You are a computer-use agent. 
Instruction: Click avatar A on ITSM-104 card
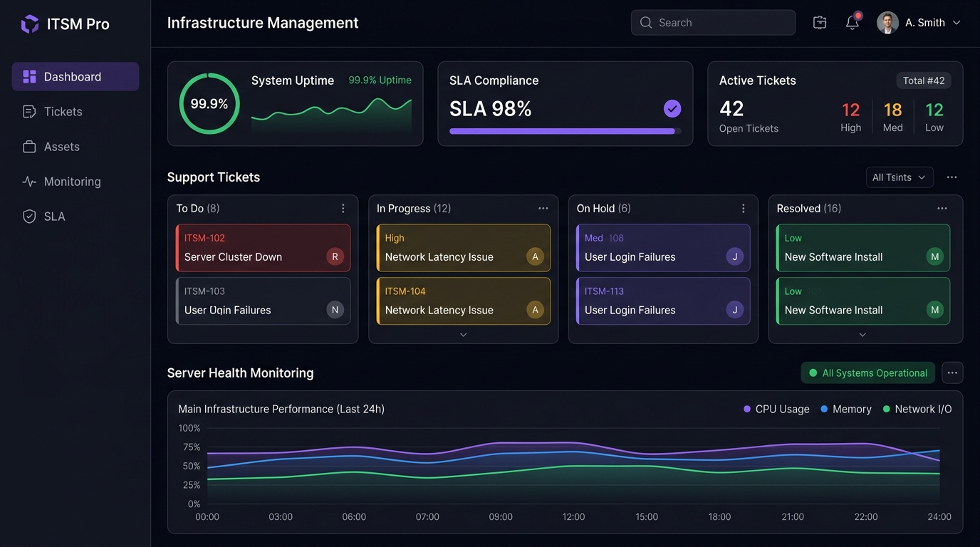tap(535, 310)
